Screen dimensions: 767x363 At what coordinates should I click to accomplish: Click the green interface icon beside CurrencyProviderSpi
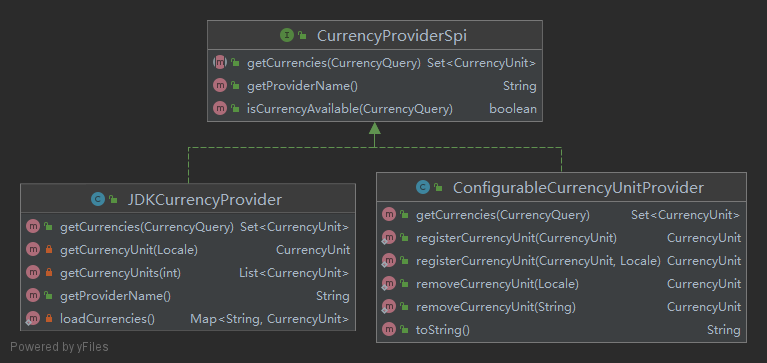pos(286,35)
